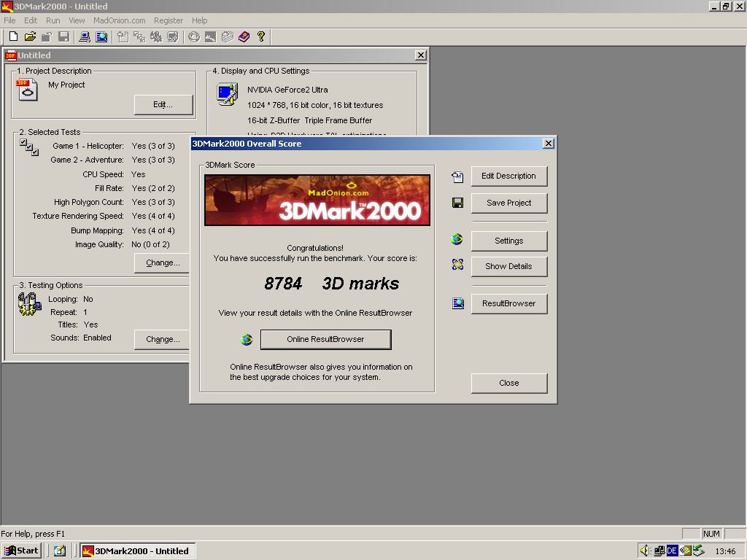Click the yellow question mark help icon

[261, 36]
